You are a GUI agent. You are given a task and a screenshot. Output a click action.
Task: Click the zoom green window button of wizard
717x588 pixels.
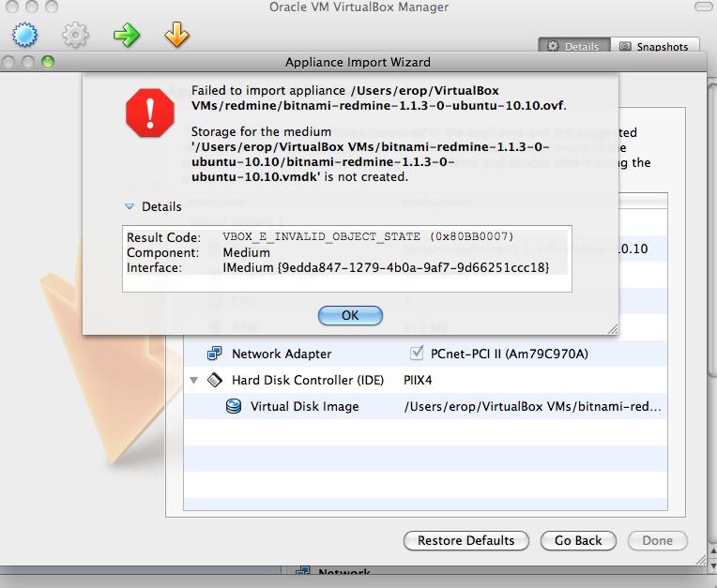click(x=48, y=62)
